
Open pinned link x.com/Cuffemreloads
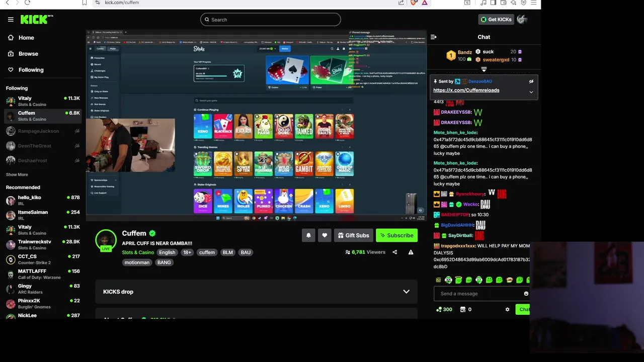coord(466,90)
